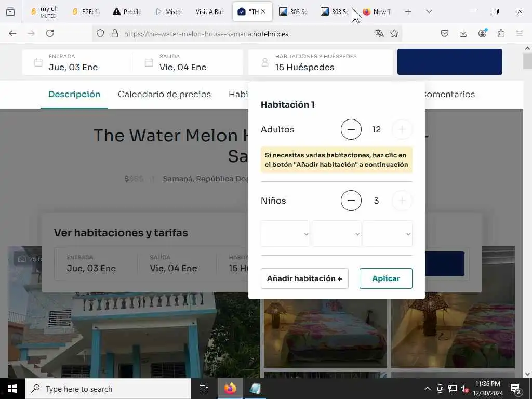Close the active hotelmix tab
The height and width of the screenshot is (399, 532).
click(263, 11)
